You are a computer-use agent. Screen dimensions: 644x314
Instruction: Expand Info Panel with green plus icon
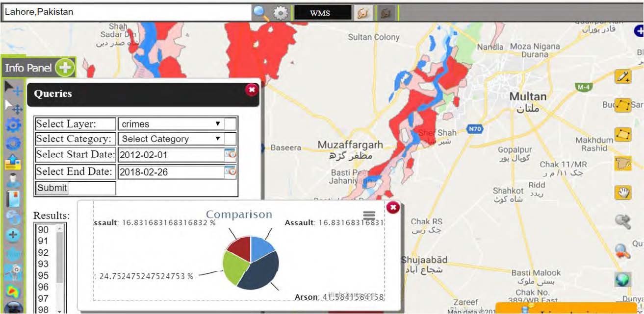65,68
